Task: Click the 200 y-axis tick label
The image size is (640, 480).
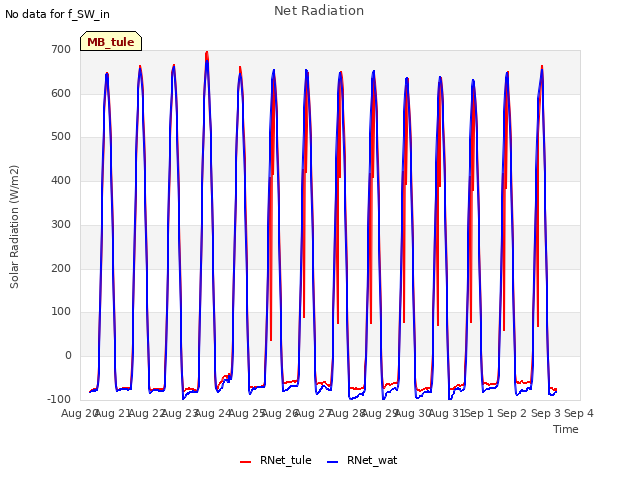Action: [61, 269]
